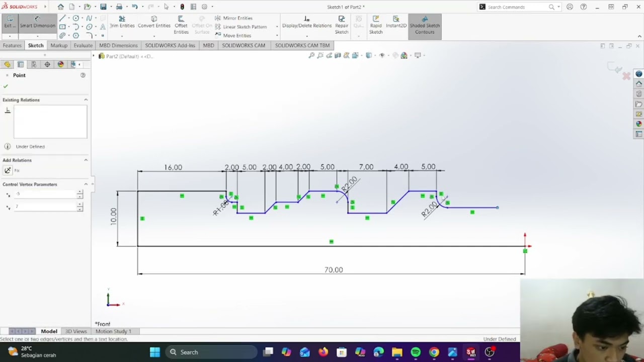644x362 pixels.
Task: Select the Spline sketch tool
Action: pos(89,18)
